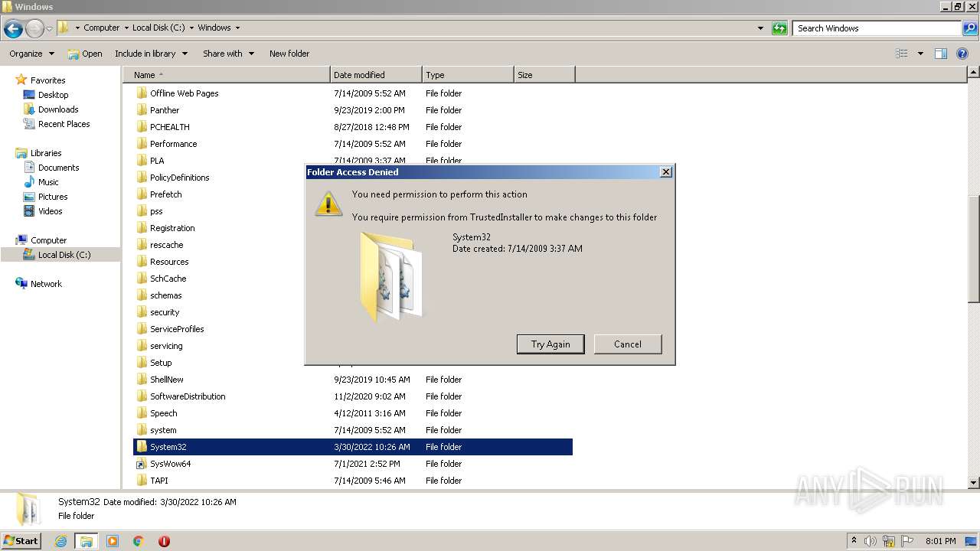
Task: Expand Share with menu
Action: tap(227, 54)
